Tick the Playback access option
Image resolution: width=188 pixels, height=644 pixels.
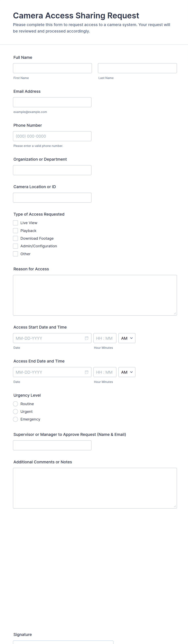(16, 231)
